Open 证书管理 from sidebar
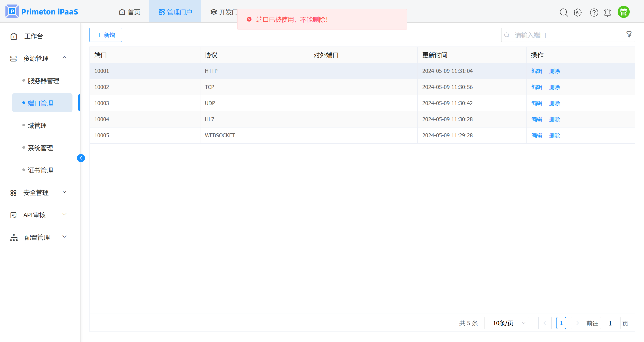 pyautogui.click(x=40, y=170)
